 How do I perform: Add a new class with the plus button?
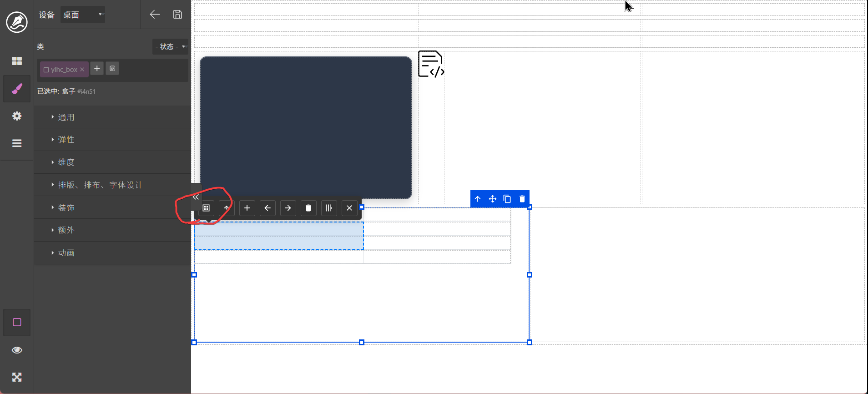coord(97,68)
